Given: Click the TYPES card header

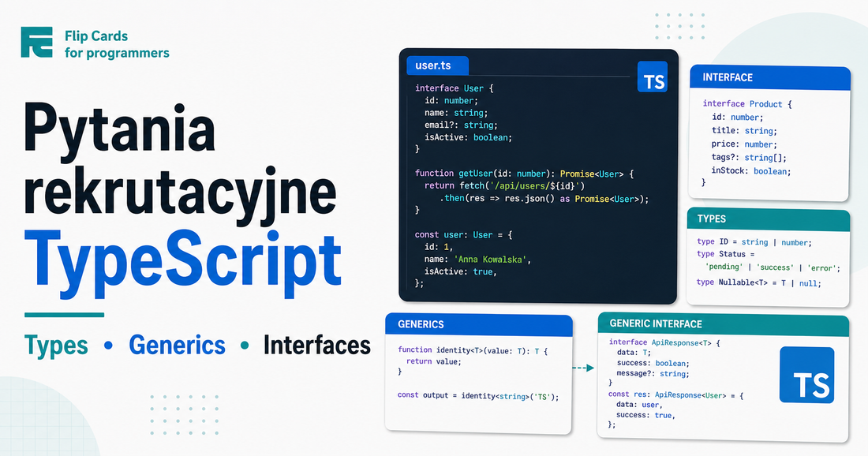Looking at the screenshot, I should (x=769, y=219).
